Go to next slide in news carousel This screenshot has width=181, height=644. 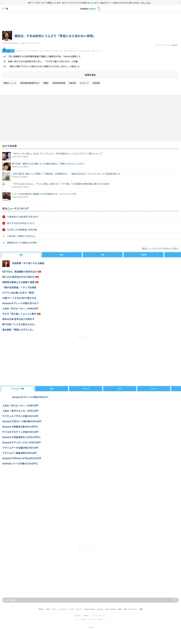tap(177, 336)
